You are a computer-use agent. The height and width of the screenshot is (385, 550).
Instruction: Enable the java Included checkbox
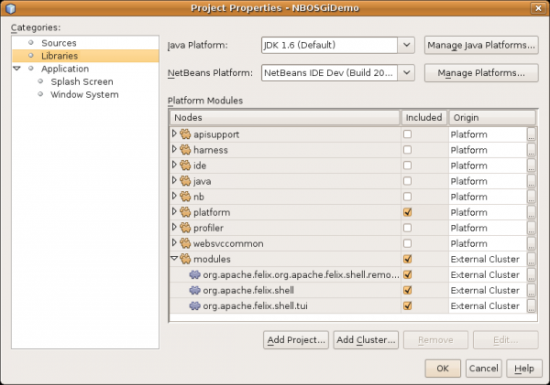click(x=407, y=181)
